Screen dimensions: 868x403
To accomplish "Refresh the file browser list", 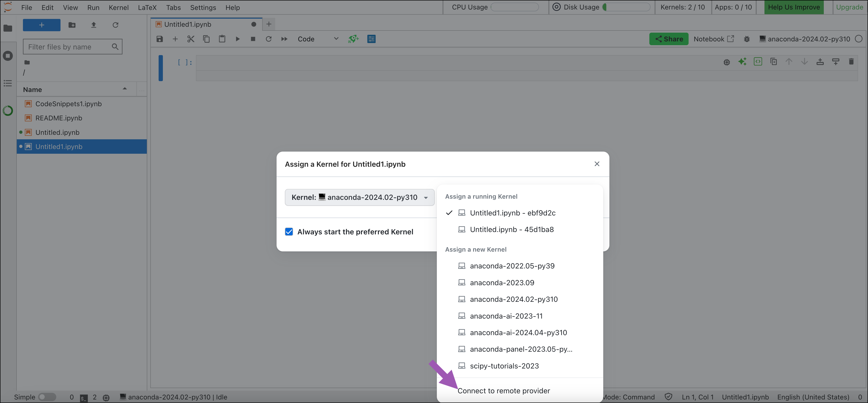I will point(116,25).
